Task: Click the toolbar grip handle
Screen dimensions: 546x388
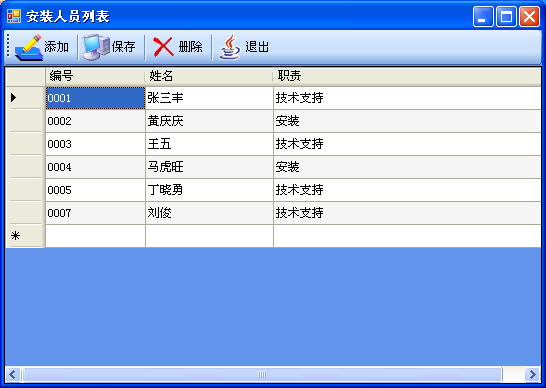Action: pyautogui.click(x=8, y=45)
